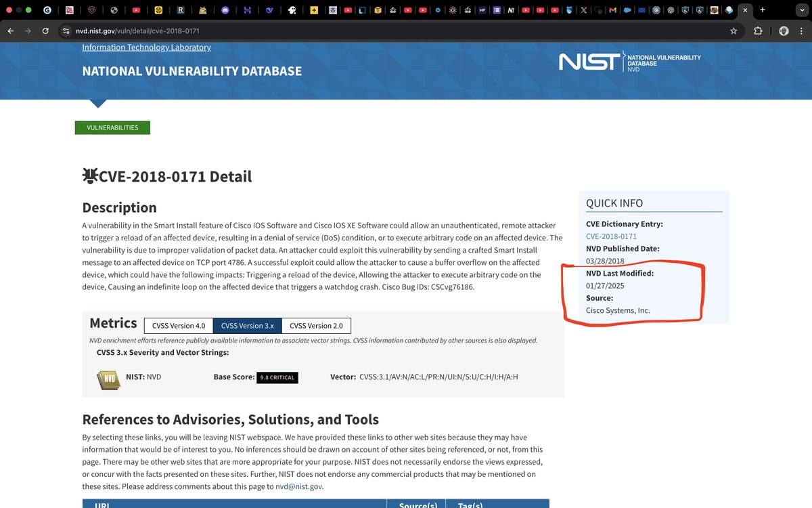Bookmark this page via the star icon
The height and width of the screenshot is (508, 812).
pyautogui.click(x=734, y=30)
